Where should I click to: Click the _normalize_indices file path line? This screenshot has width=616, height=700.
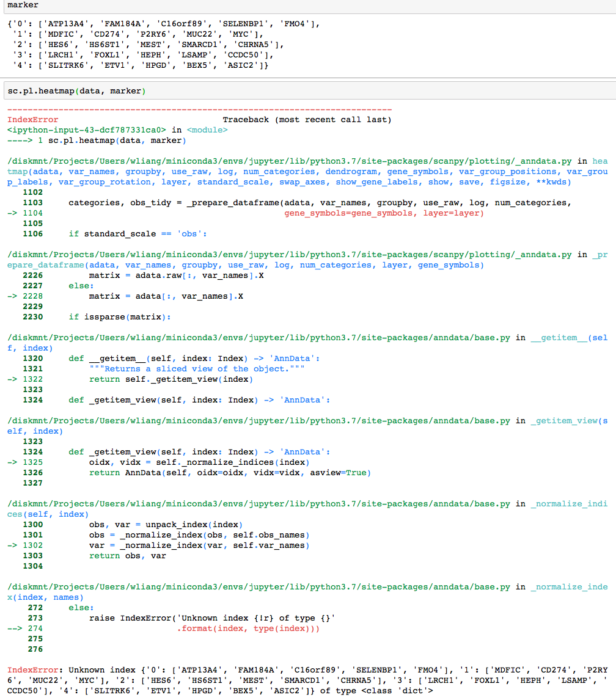(x=244, y=503)
